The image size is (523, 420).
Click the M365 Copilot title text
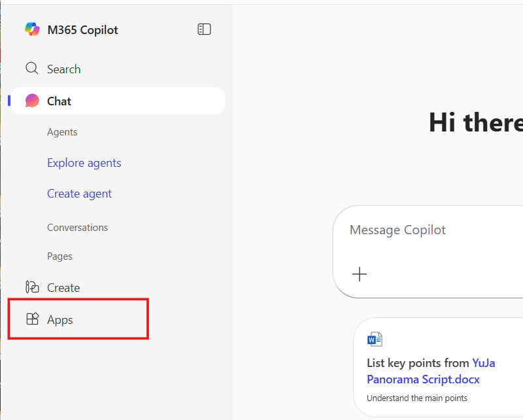coord(83,29)
